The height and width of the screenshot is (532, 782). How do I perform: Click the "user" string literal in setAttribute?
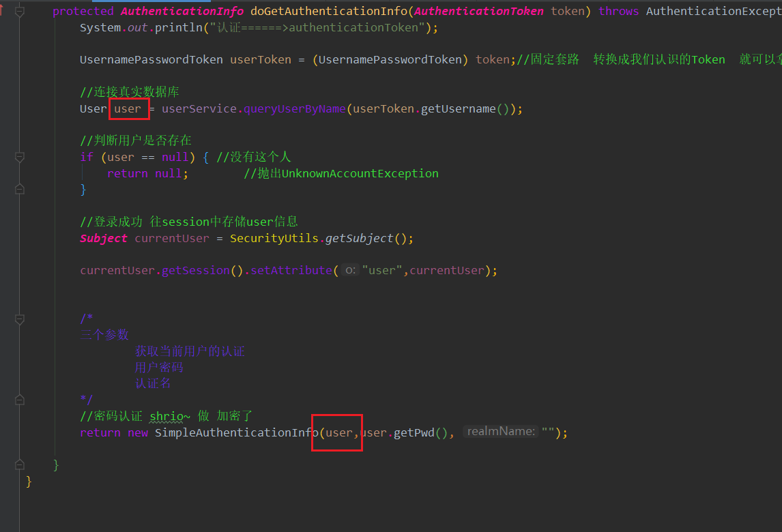382,270
